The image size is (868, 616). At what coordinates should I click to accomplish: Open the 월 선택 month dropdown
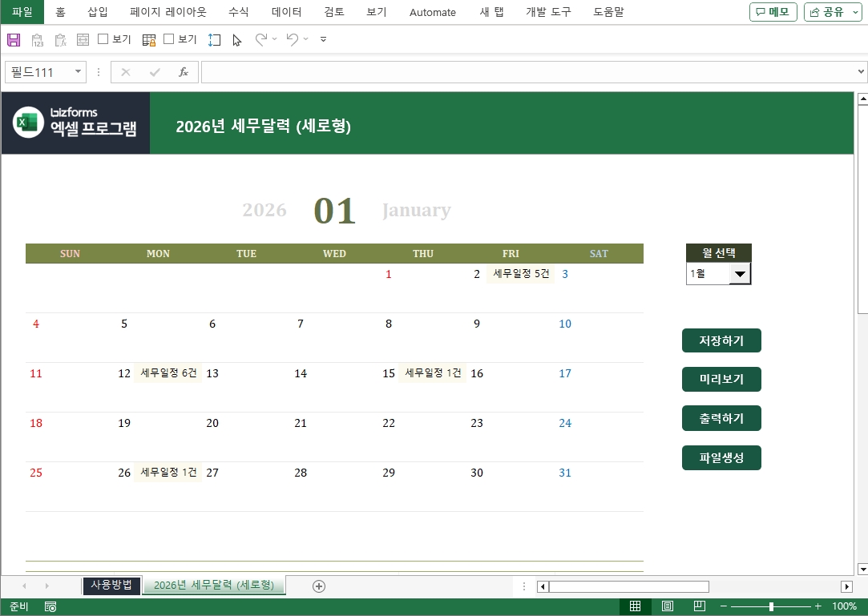[x=739, y=274]
